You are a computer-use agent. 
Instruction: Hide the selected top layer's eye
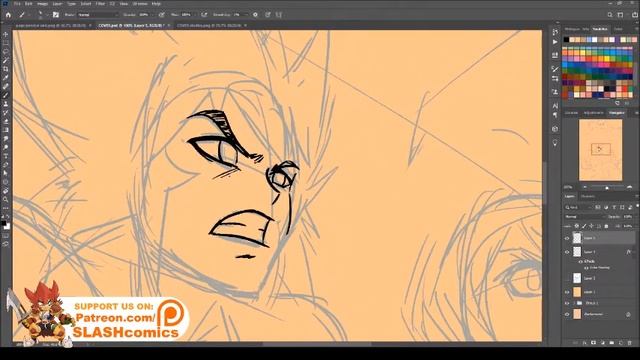coord(567,238)
